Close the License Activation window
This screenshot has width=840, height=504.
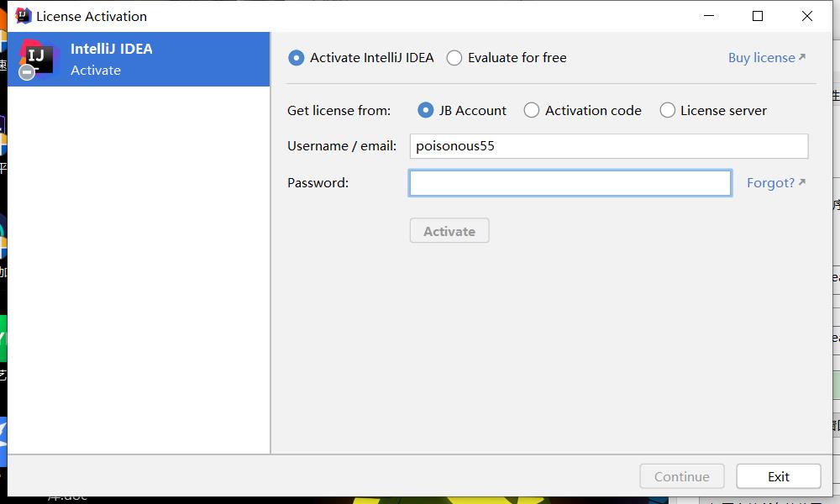(806, 16)
